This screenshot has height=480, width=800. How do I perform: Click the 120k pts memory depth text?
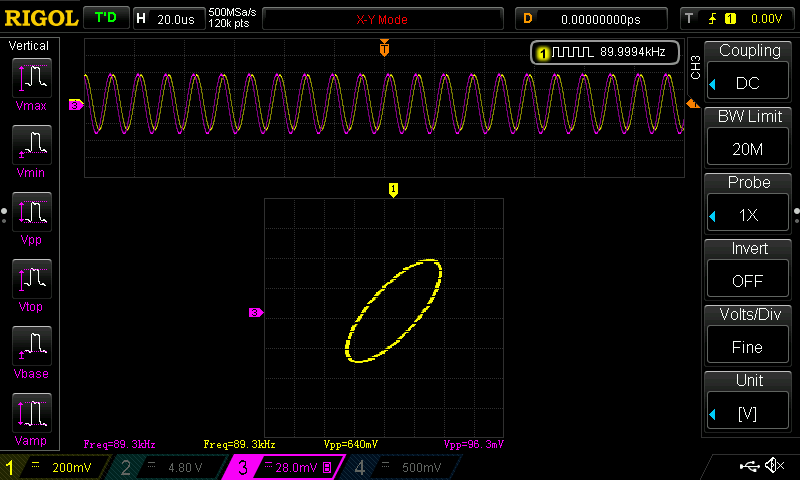229,23
